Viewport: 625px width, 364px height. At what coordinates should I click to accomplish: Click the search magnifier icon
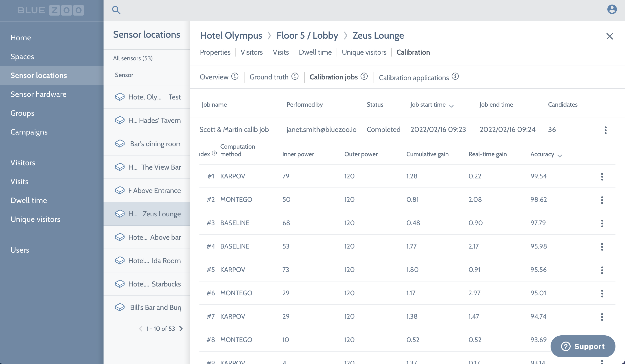click(x=116, y=10)
